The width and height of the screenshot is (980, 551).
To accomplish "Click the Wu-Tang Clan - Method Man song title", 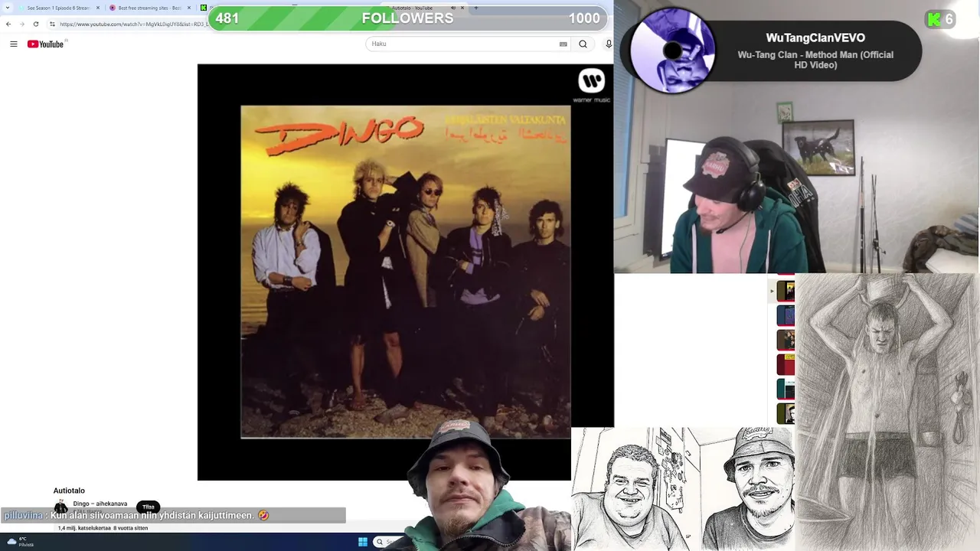I will tap(815, 60).
